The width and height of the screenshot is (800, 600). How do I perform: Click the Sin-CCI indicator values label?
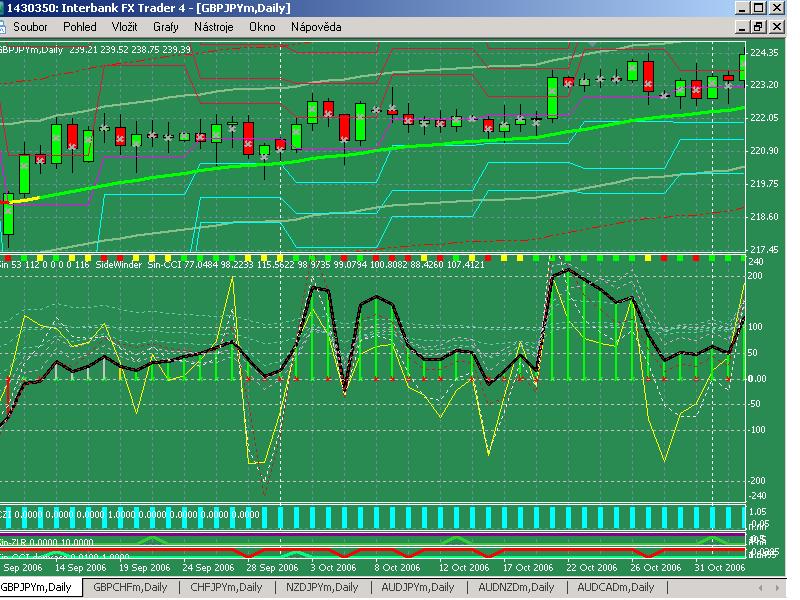(x=316, y=265)
